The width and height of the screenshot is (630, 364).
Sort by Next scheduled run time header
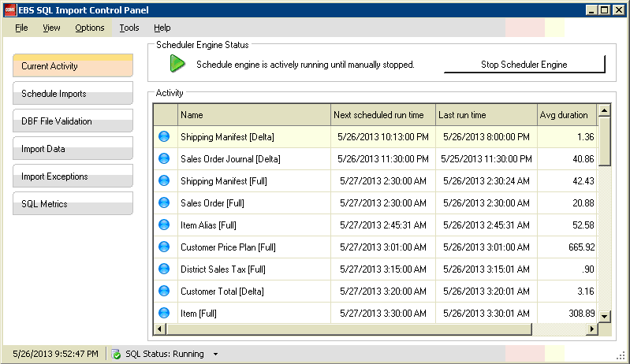(x=383, y=115)
